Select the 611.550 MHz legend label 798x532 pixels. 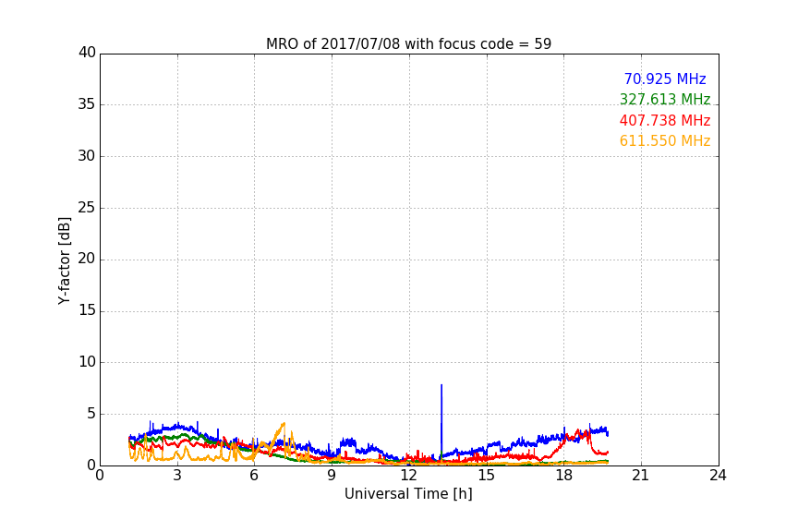[665, 140]
